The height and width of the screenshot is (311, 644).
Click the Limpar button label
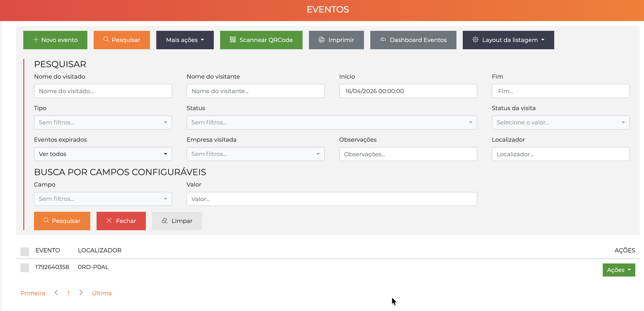coord(182,221)
